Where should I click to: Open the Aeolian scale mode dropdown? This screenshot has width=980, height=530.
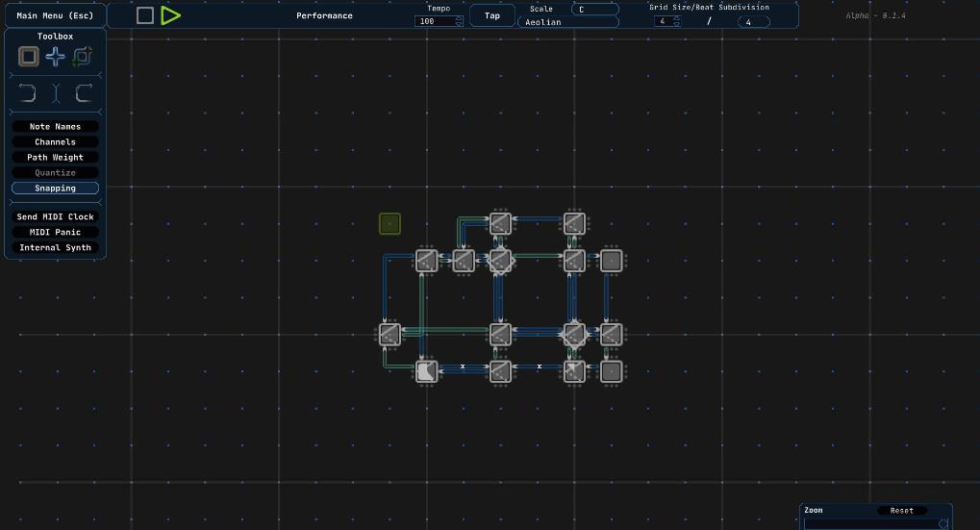coord(568,22)
